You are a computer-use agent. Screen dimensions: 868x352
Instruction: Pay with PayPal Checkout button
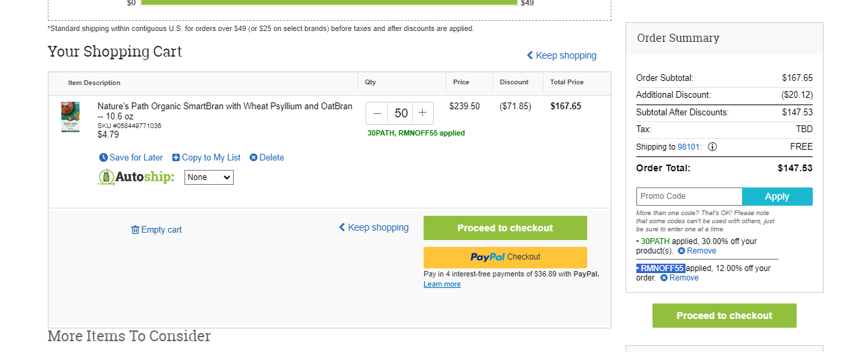click(505, 257)
